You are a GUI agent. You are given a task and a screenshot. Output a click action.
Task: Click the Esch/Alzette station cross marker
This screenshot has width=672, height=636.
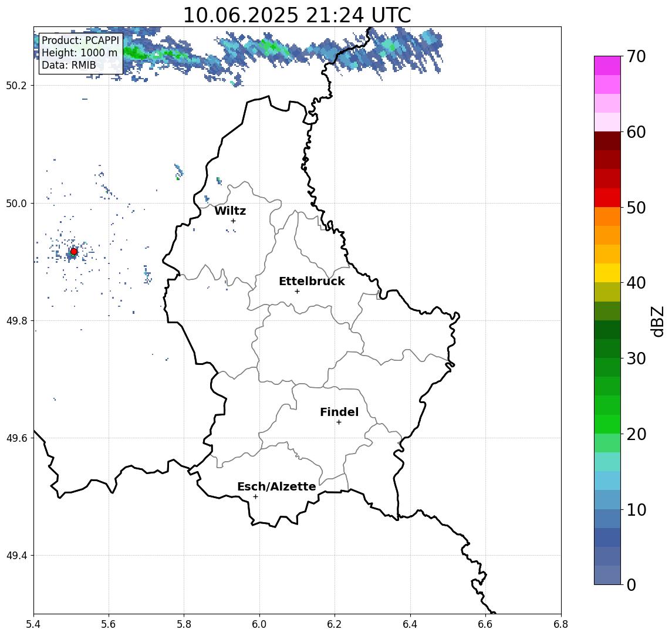pos(255,497)
